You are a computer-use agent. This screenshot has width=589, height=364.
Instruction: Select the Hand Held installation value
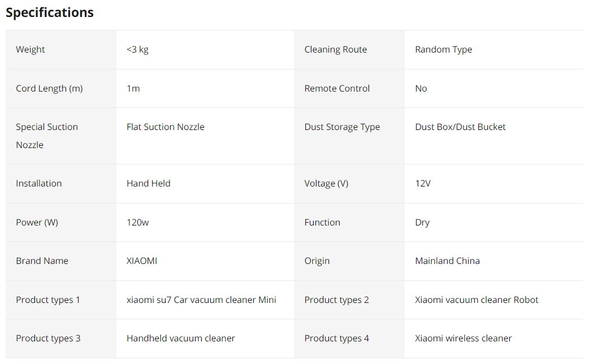148,183
